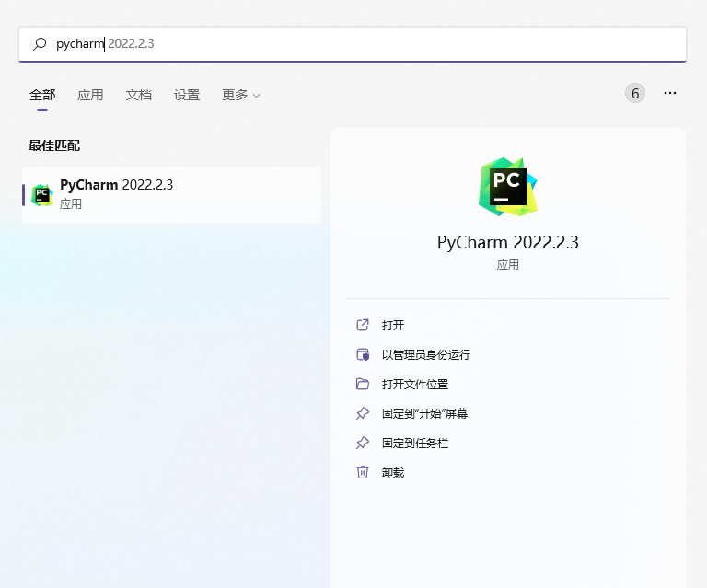
Task: Click the 卸载 trash can icon
Action: click(x=363, y=472)
